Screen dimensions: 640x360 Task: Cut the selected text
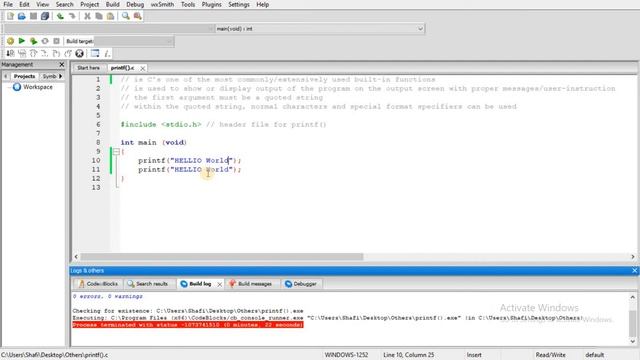point(87,16)
